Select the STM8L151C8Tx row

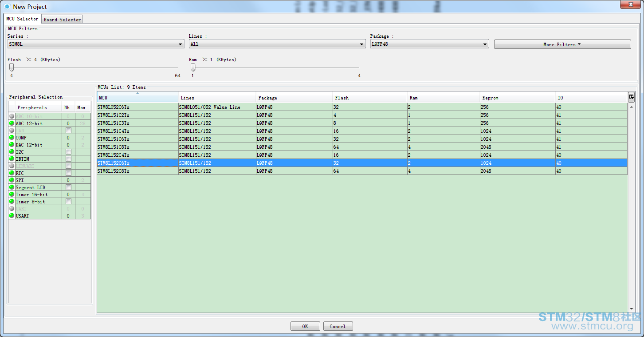tap(362, 147)
